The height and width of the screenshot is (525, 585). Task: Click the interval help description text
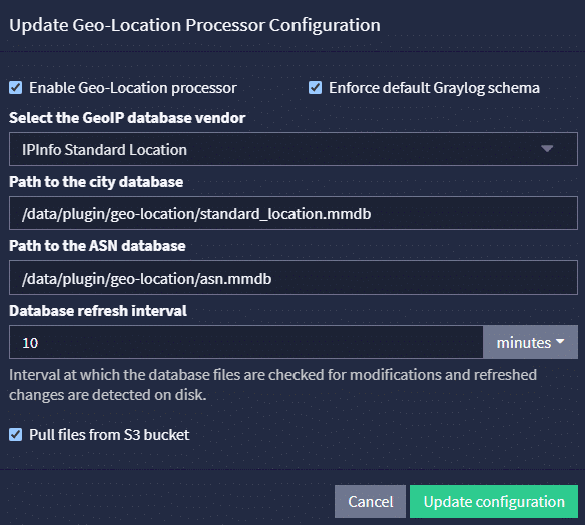(x=273, y=385)
